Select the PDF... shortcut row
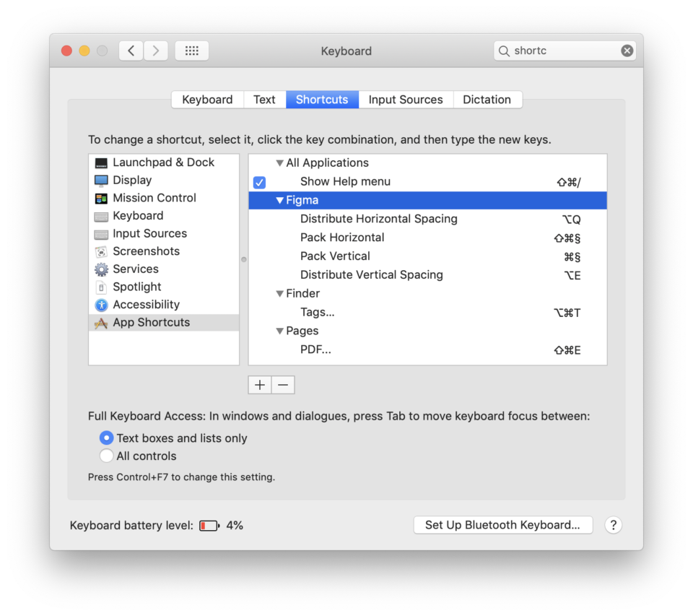The width and height of the screenshot is (693, 616). click(x=427, y=350)
